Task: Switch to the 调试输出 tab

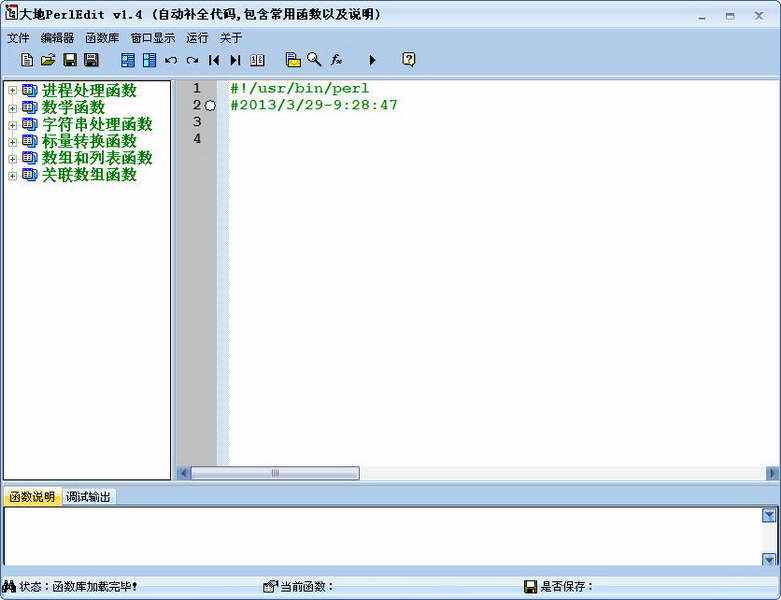Action: pos(88,496)
